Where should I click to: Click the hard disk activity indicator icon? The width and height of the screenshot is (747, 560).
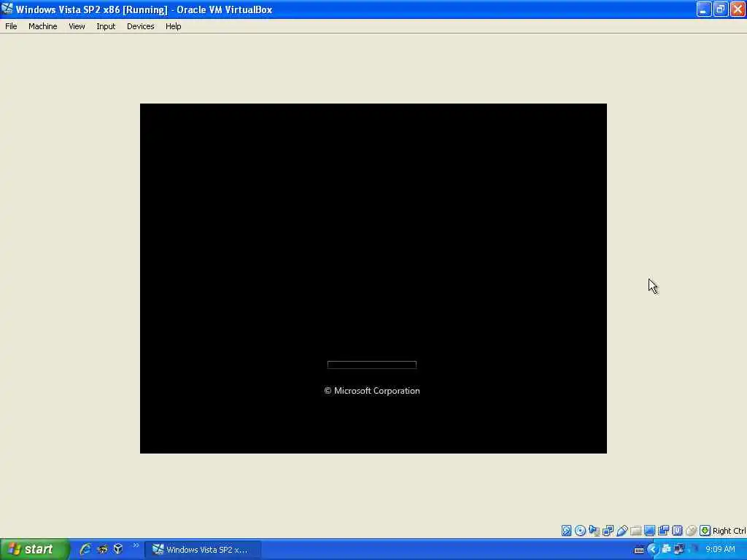point(566,531)
